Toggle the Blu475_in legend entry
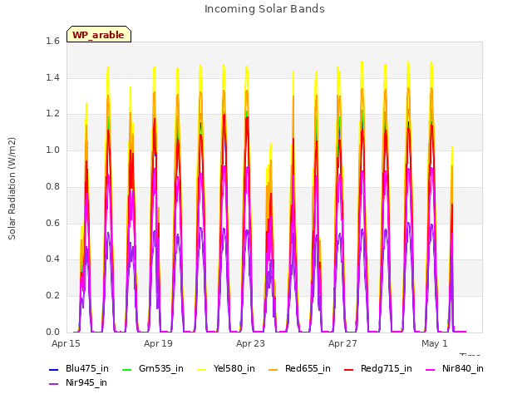This screenshot has height=399, width=532. [x=79, y=369]
